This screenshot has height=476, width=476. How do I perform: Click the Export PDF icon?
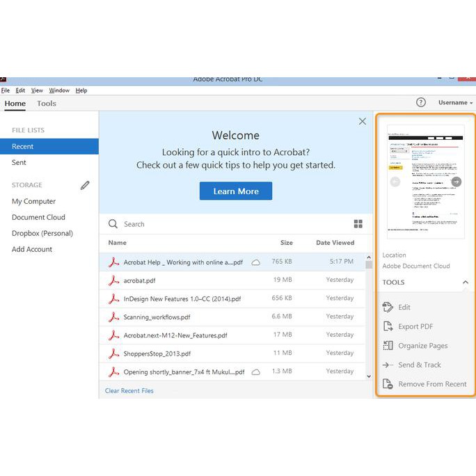(x=388, y=326)
